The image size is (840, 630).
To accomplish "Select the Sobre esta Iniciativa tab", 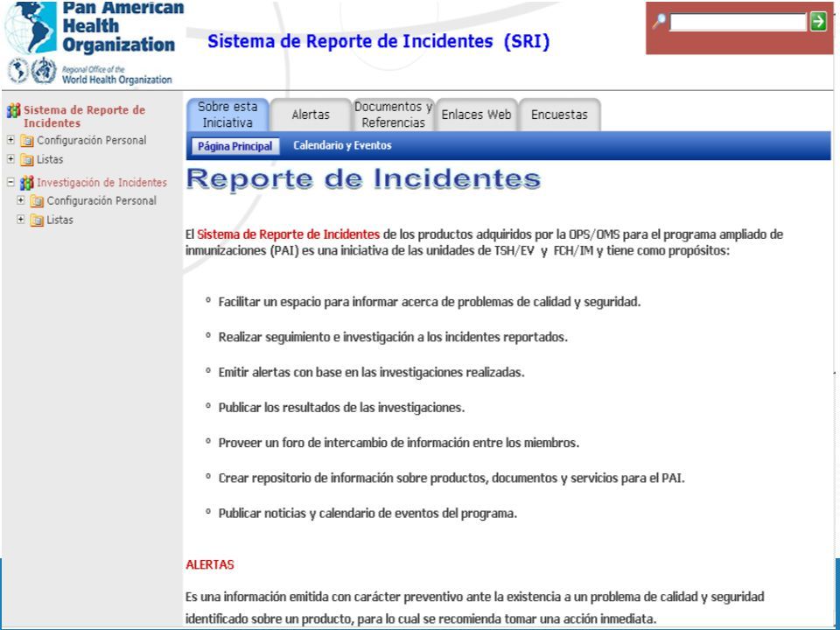I will (227, 115).
